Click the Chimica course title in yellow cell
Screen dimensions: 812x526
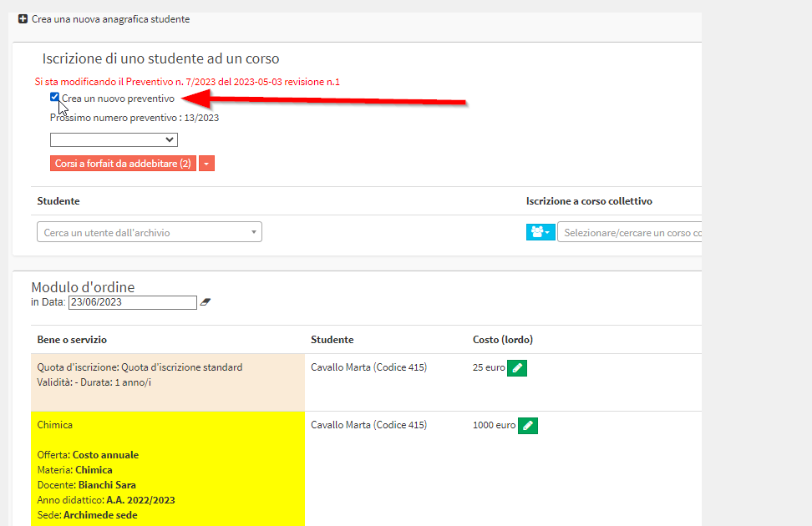pos(55,424)
